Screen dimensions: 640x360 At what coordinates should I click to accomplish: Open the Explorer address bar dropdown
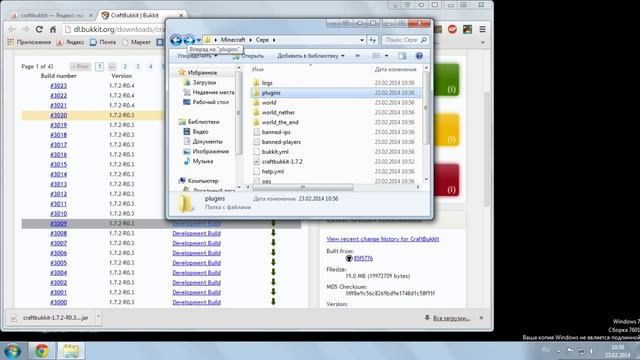click(x=362, y=40)
